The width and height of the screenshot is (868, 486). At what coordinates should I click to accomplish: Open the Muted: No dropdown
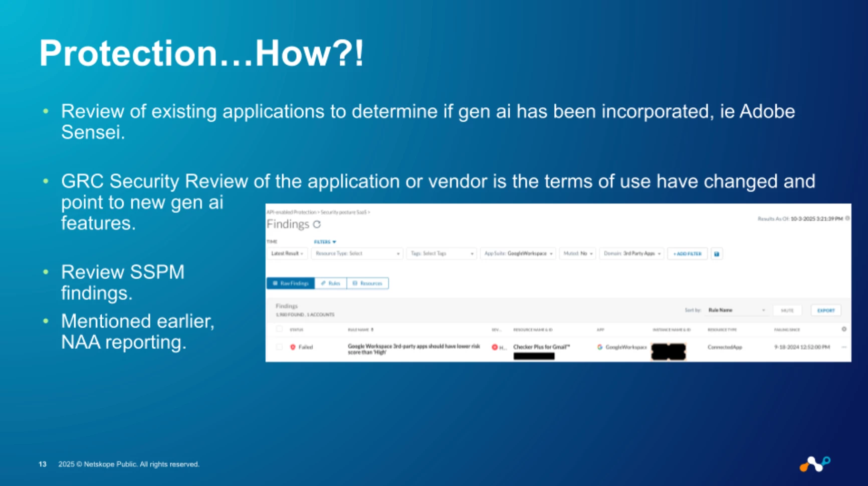tap(577, 254)
